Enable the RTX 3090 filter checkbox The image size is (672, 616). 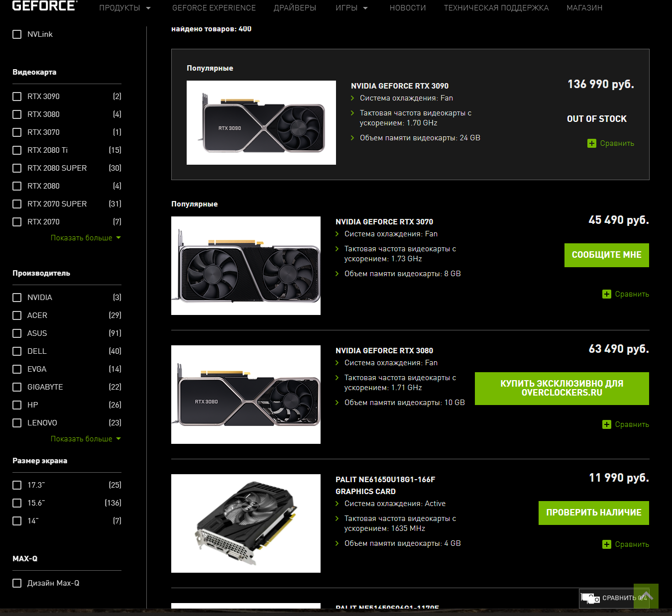17,97
